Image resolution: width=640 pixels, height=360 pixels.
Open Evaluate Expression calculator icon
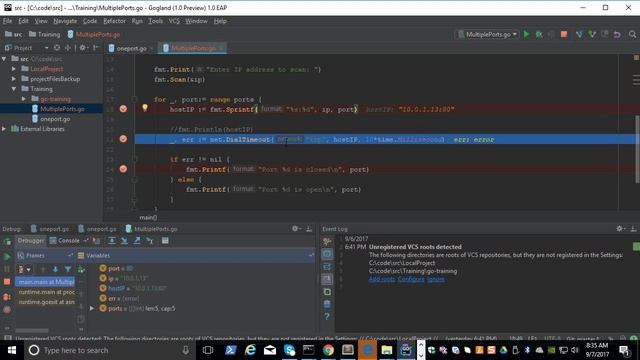click(165, 240)
